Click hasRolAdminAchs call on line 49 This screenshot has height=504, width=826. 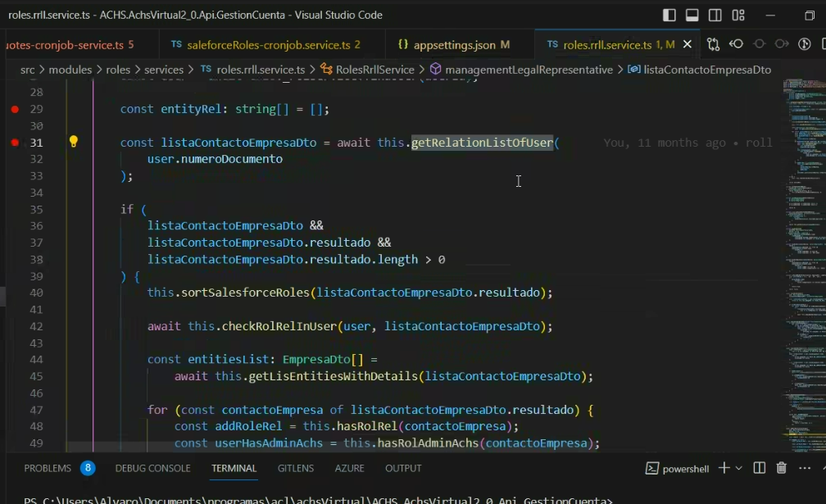428,443
